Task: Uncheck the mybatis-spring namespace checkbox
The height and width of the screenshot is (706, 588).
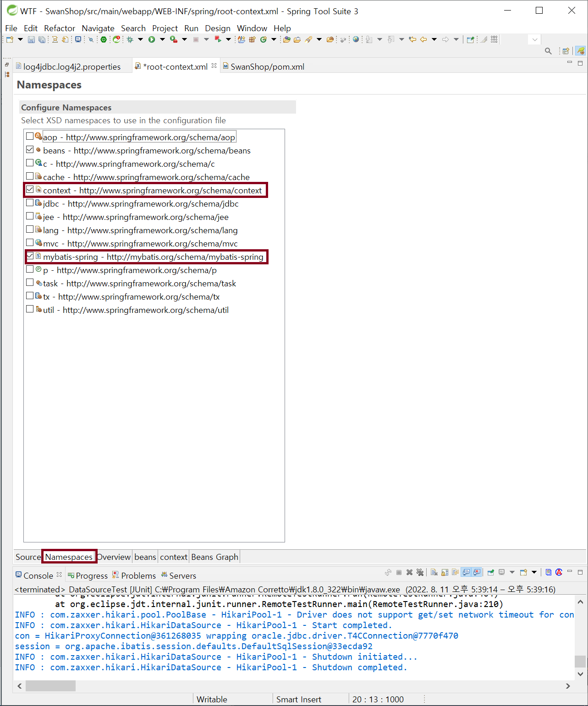Action: [x=30, y=256]
